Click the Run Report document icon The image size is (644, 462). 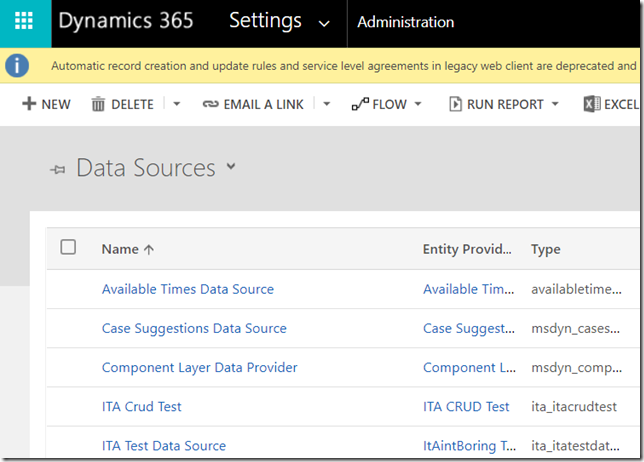pyautogui.click(x=455, y=104)
